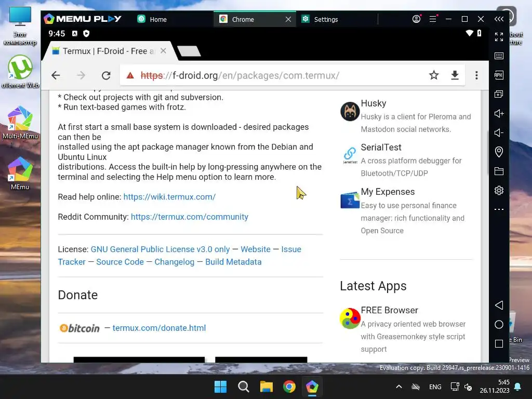Open a new Chrome tab
This screenshot has width=532, height=399.
[189, 51]
